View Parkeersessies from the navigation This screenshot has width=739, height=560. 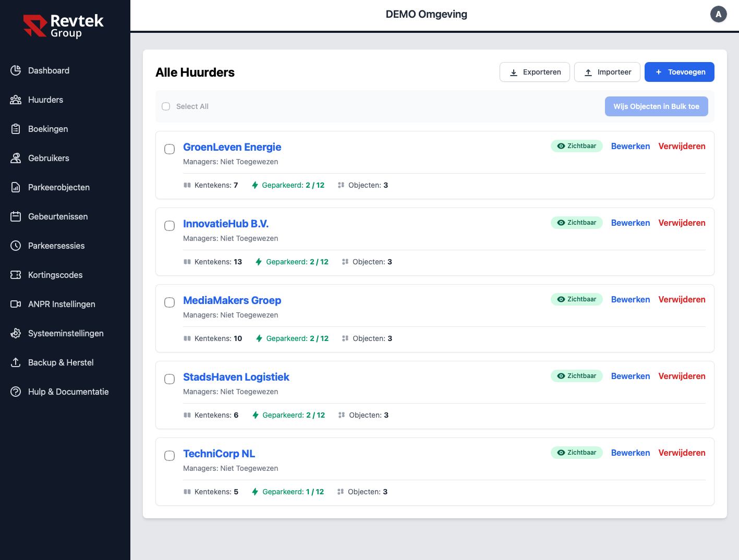click(57, 246)
